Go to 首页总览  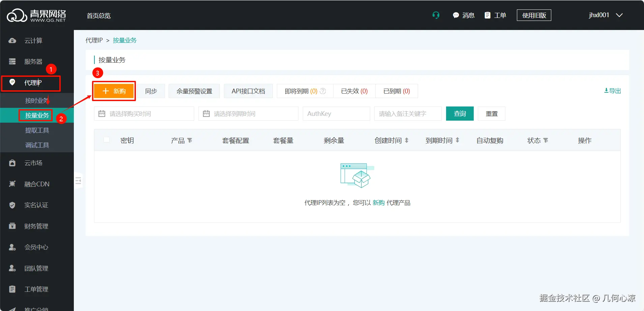98,15
